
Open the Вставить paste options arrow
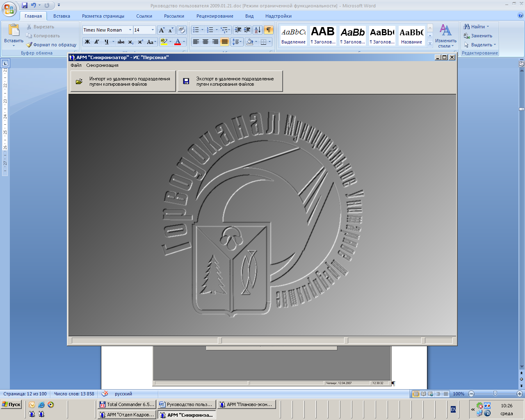tap(14, 46)
